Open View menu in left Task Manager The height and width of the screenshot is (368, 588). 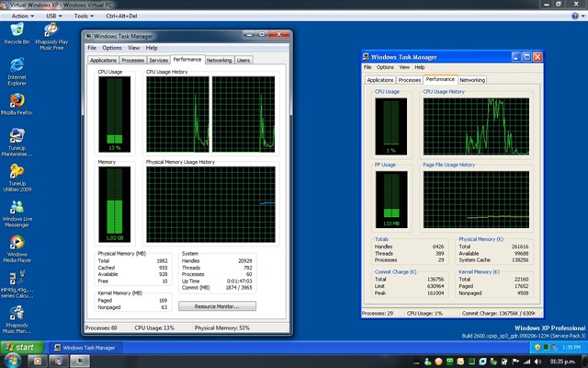point(133,48)
